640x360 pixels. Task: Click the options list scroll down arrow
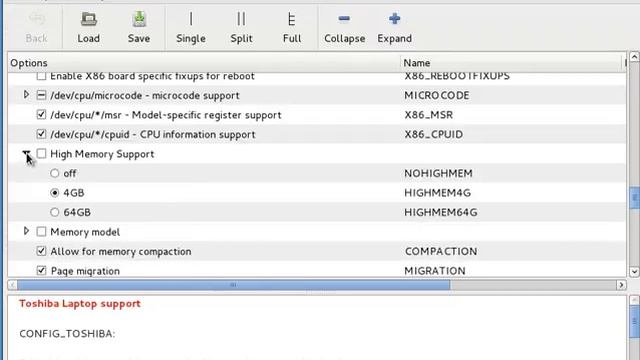[634, 272]
